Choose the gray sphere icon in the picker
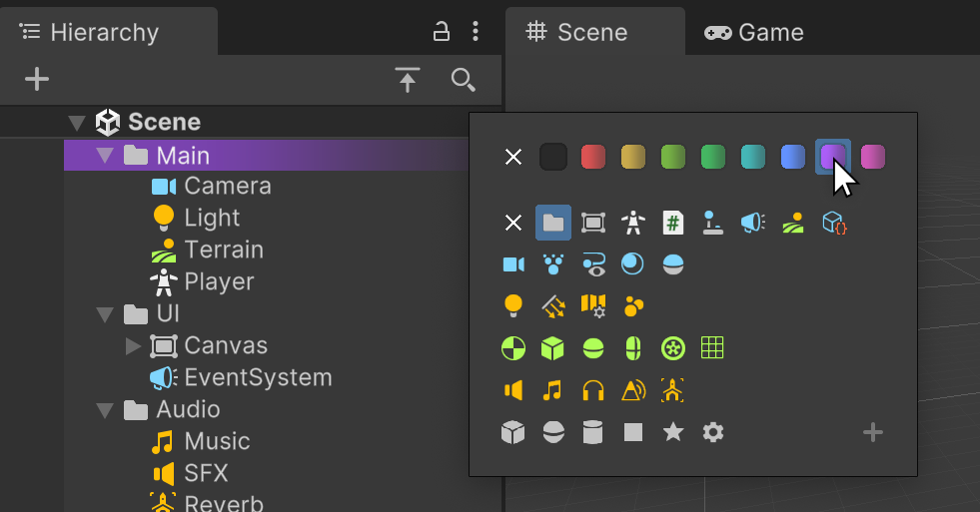 point(553,432)
